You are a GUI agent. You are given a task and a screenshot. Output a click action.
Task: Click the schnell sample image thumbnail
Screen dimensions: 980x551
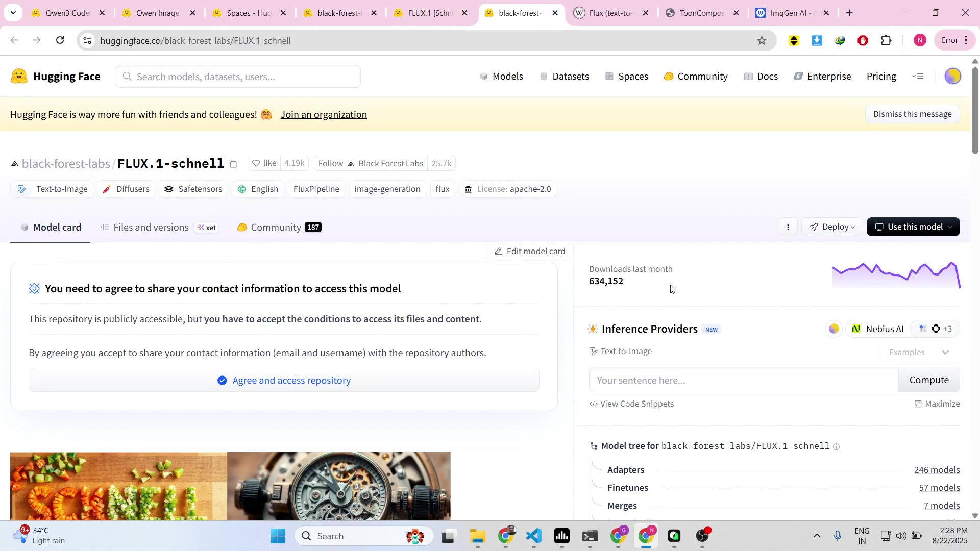click(118, 486)
